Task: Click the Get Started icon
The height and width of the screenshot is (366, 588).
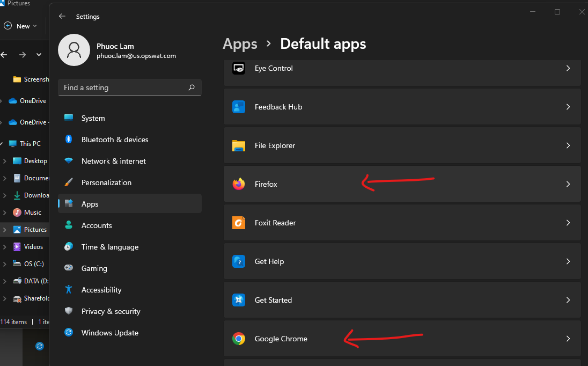Action: [x=239, y=300]
